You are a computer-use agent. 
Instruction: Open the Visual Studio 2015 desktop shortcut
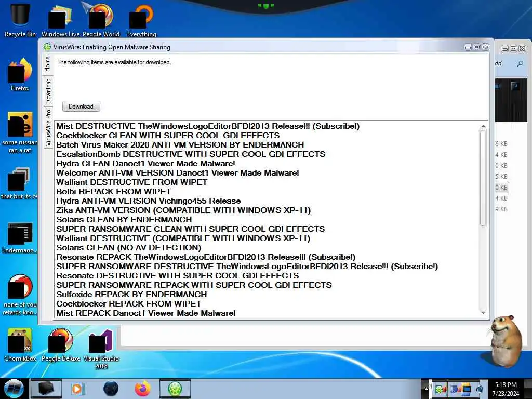coord(101,348)
